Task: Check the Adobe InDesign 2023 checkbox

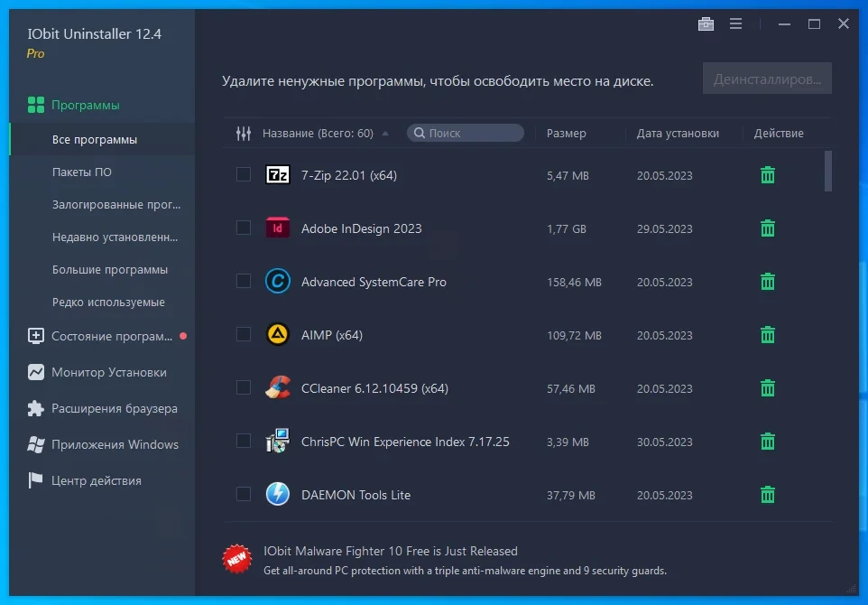Action: coord(244,228)
